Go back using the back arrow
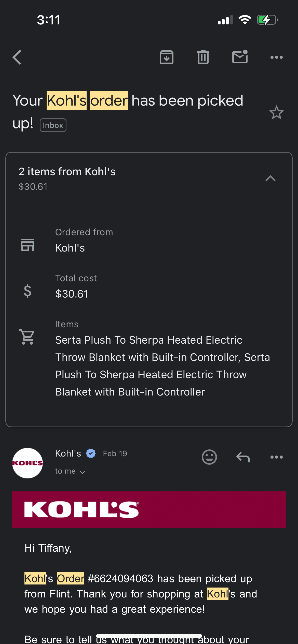The width and height of the screenshot is (298, 644). tap(17, 57)
